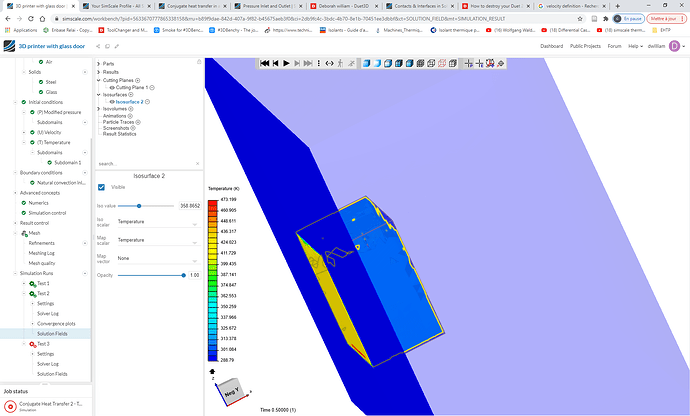The image size is (690, 416).
Task: Open the Map vector None dropdown
Action: [x=157, y=258]
